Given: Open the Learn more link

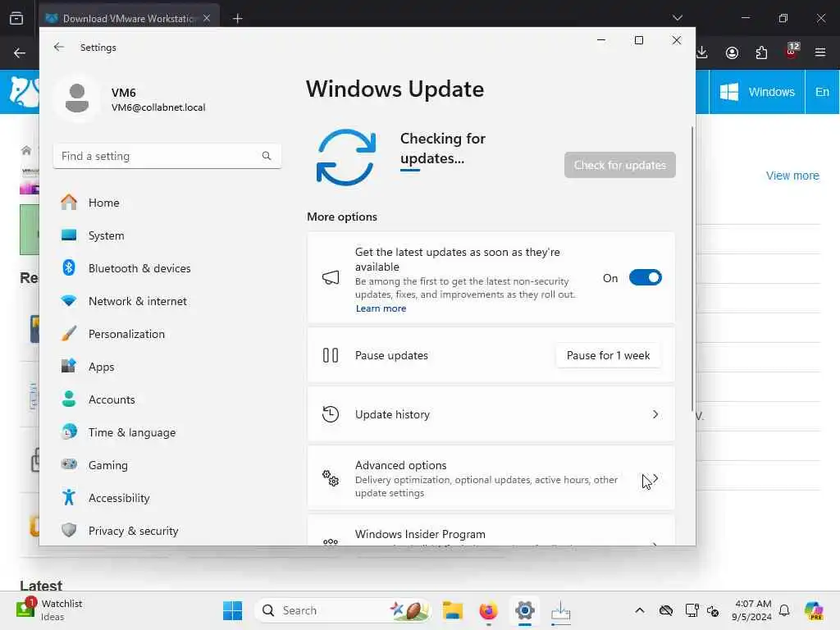Looking at the screenshot, I should [x=381, y=308].
